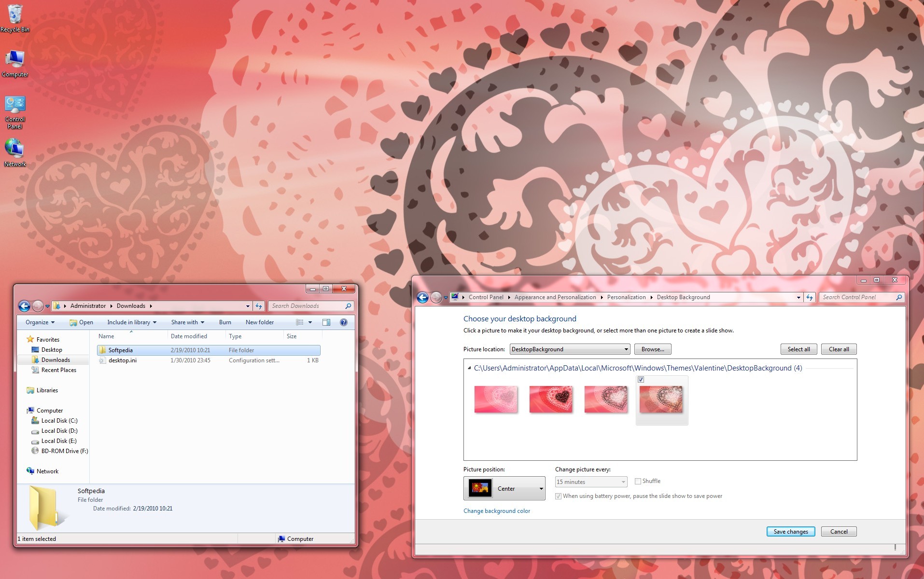Go forward in the Downloads Explorer window

(x=38, y=306)
